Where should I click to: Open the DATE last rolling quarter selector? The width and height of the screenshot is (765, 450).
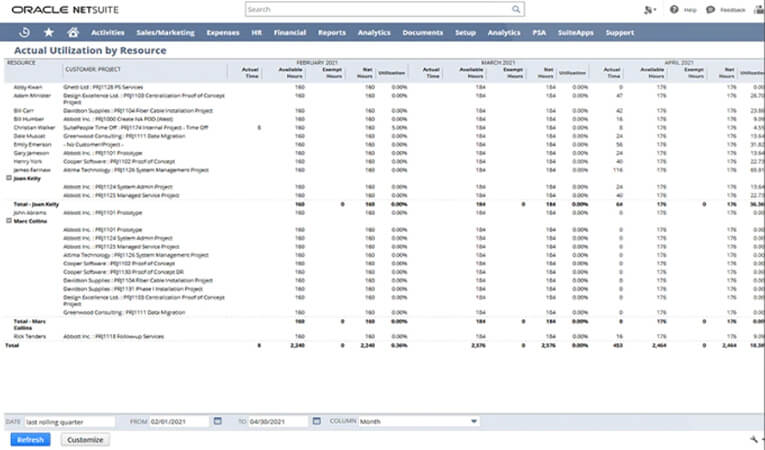pos(70,422)
